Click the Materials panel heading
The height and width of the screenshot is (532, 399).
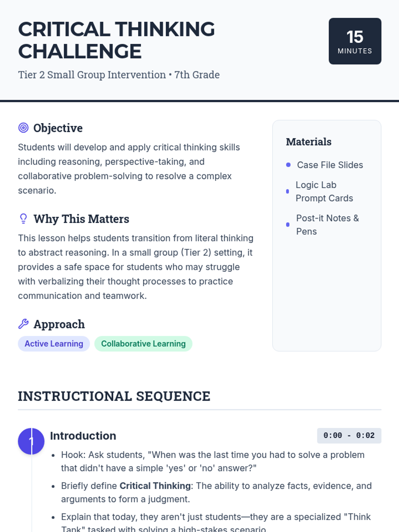click(309, 142)
